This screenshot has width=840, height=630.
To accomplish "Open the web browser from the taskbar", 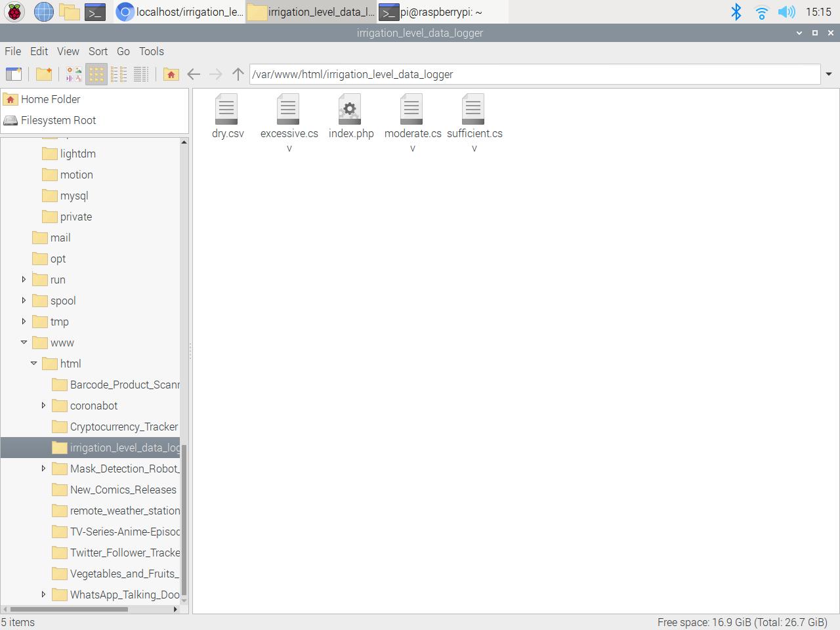I will 43,12.
